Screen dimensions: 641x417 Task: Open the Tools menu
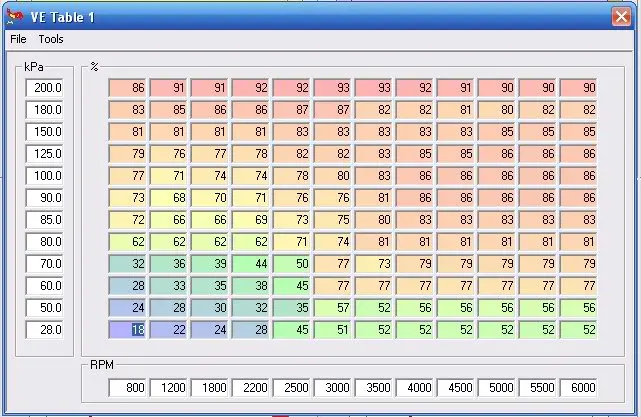pyautogui.click(x=51, y=39)
